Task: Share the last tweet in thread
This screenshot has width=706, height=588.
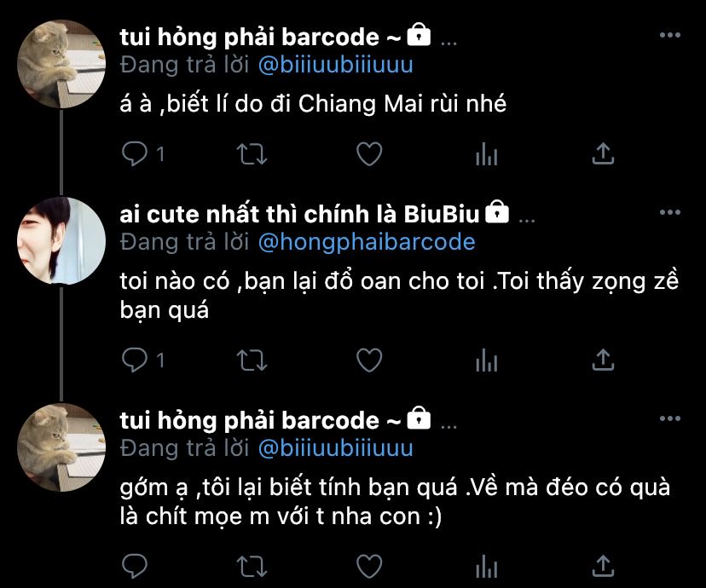Action: coord(603,566)
